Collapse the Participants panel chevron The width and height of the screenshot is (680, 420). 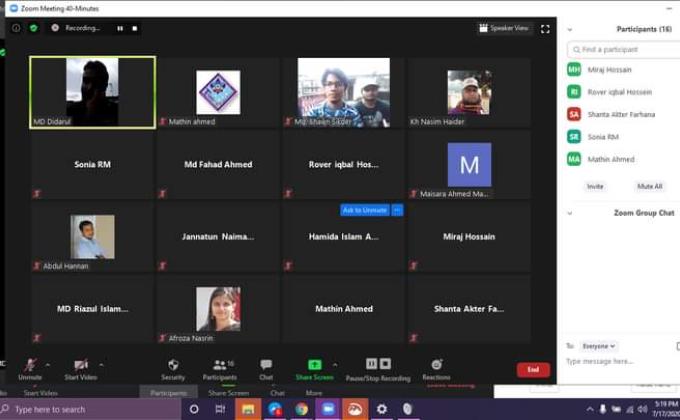[x=569, y=29]
